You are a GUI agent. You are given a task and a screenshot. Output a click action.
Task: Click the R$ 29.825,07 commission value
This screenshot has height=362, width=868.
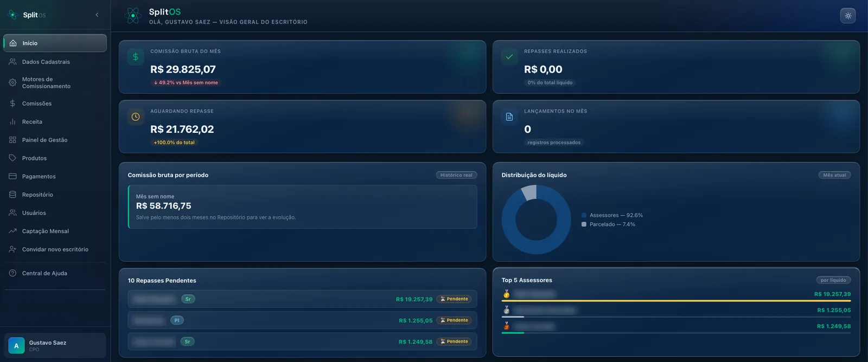[x=183, y=69]
